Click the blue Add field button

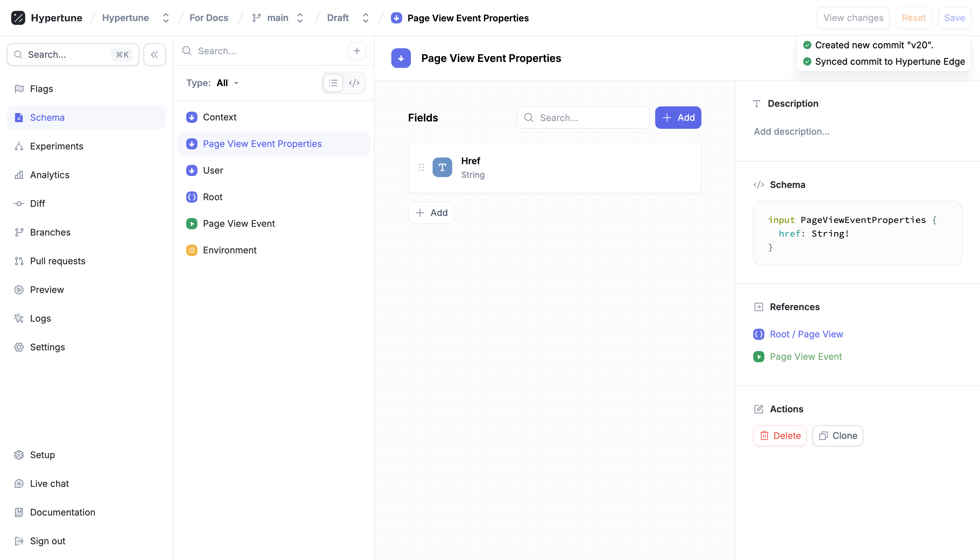(678, 118)
